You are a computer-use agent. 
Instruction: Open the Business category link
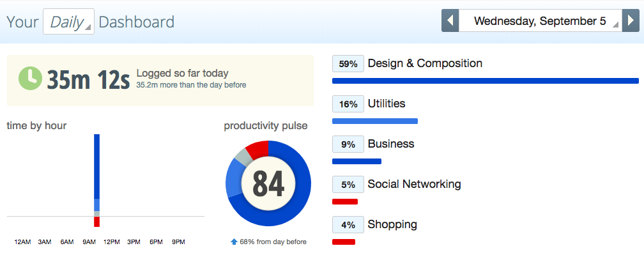[391, 144]
